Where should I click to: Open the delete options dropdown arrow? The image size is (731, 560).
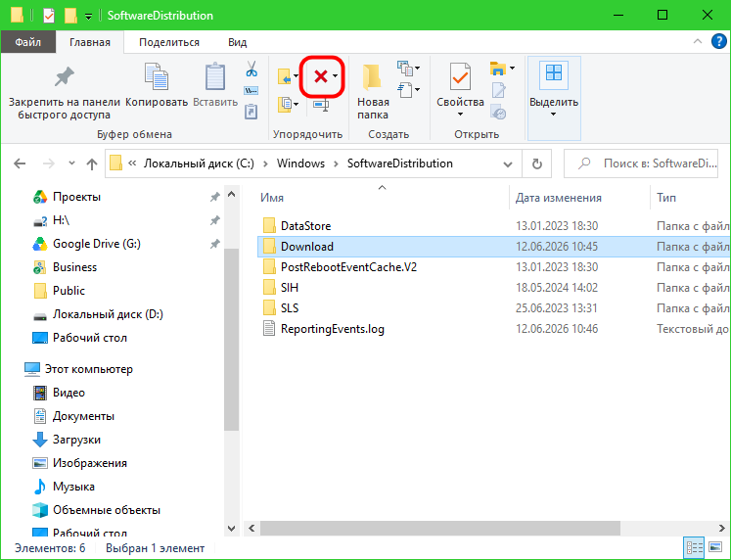click(x=336, y=76)
